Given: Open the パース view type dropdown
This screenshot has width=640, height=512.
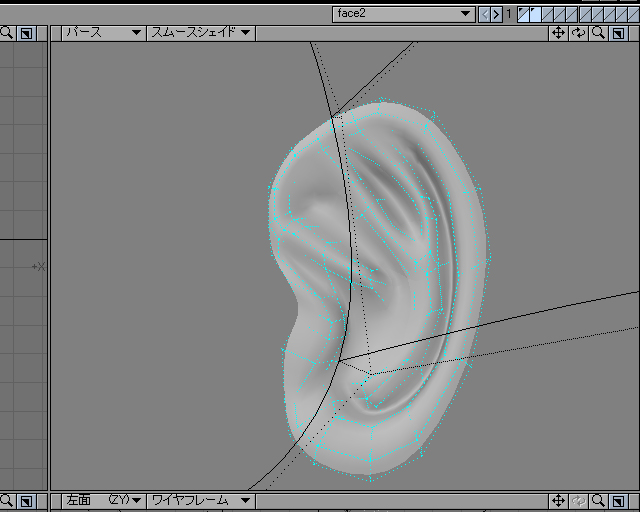Looking at the screenshot, I should pyautogui.click(x=103, y=33).
